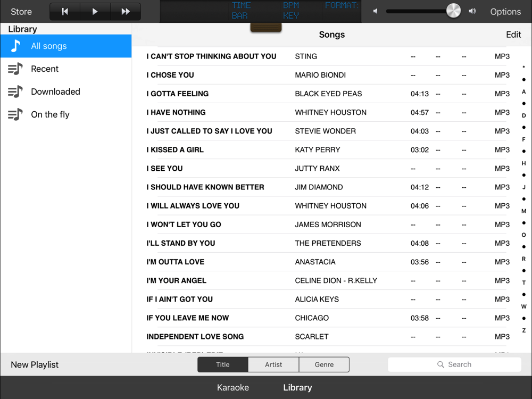Jump to letter M in the index
Screen dimensions: 532x399
[x=524, y=211]
